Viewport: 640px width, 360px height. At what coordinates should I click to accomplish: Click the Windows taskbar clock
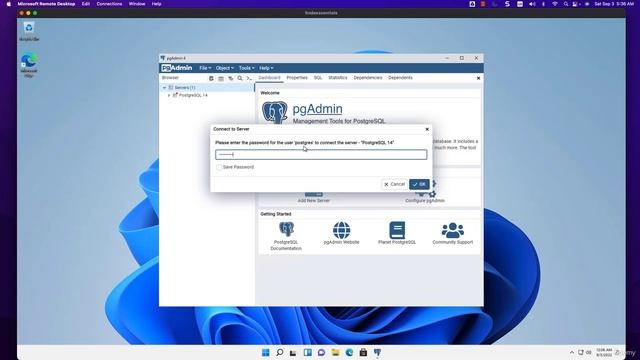pos(604,352)
